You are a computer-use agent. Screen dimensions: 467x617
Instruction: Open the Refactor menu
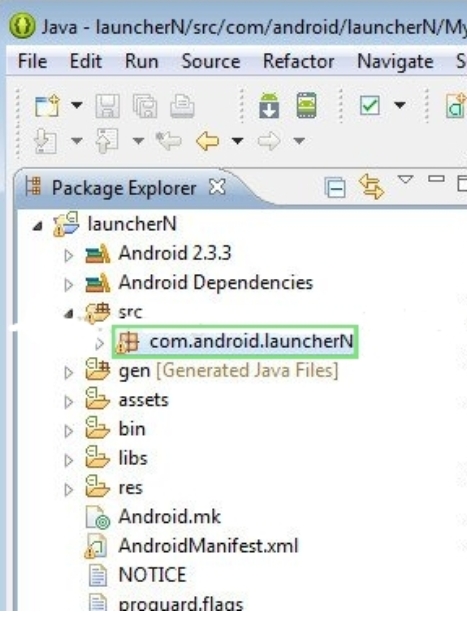(x=299, y=62)
